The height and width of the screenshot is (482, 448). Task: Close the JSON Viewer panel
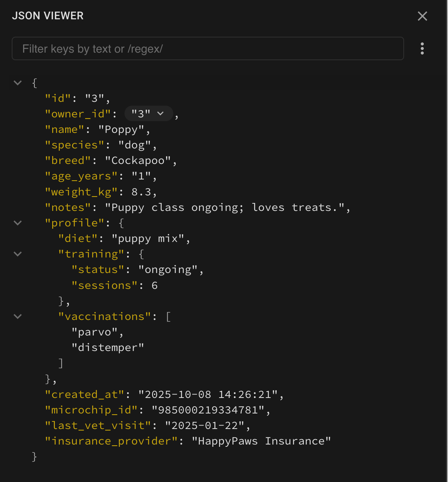coord(422,16)
